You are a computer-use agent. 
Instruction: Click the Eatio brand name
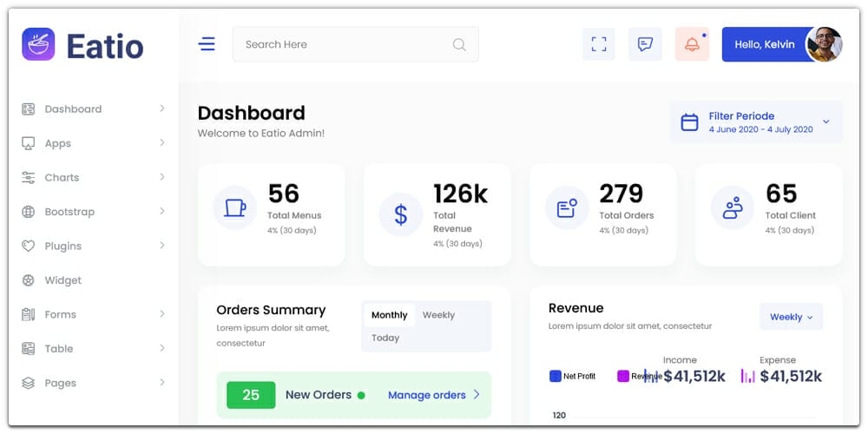105,46
